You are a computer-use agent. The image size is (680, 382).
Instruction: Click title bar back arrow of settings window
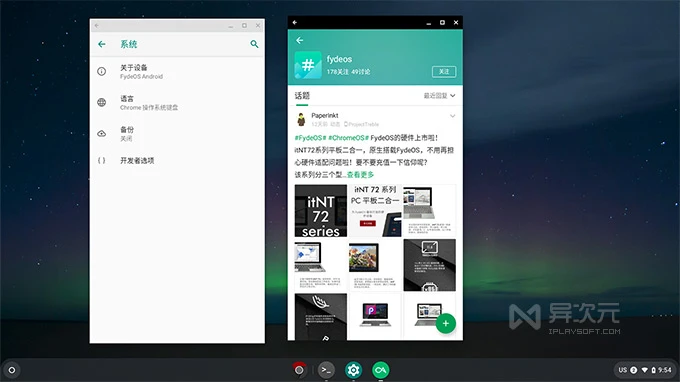click(x=97, y=26)
